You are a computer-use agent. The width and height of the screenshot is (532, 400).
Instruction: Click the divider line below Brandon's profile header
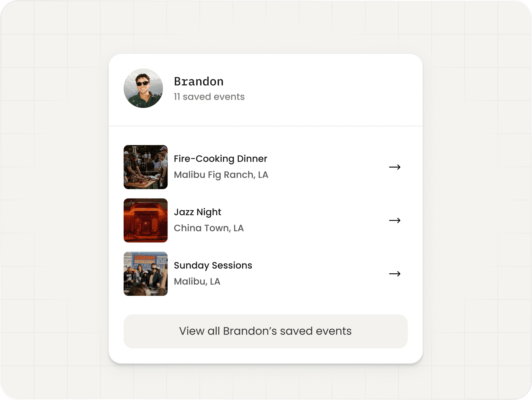pyautogui.click(x=266, y=126)
